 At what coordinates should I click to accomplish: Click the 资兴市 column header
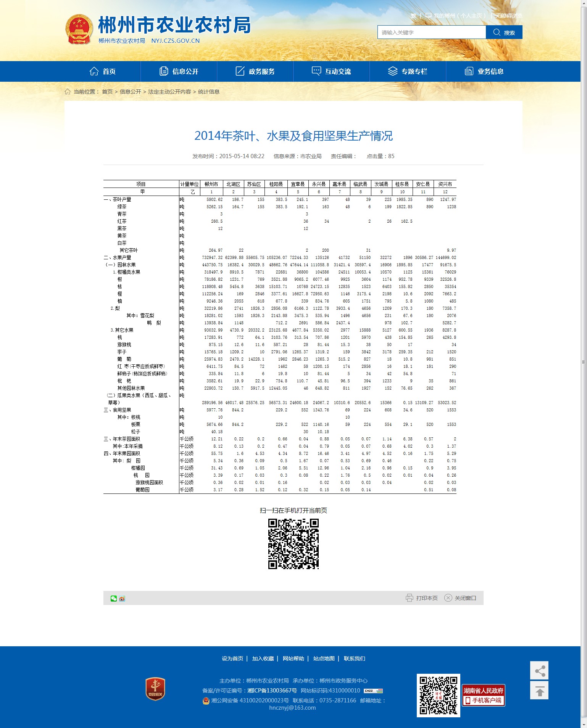tap(445, 184)
